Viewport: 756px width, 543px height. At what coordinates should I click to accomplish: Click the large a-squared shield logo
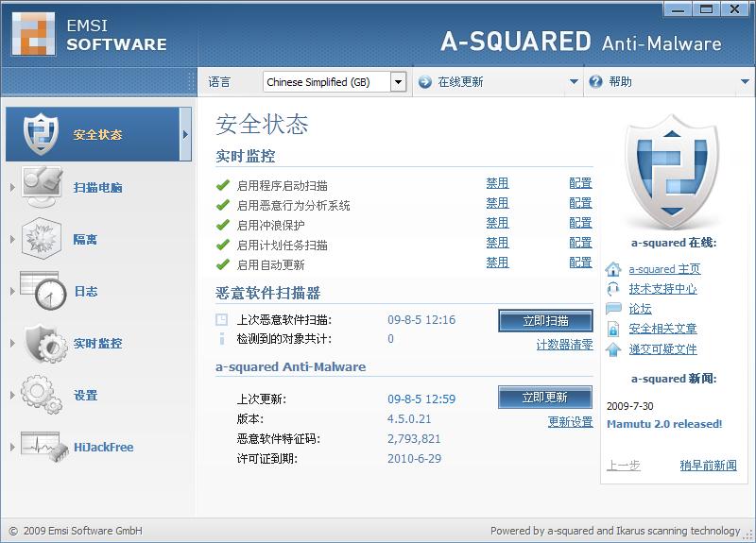point(672,172)
